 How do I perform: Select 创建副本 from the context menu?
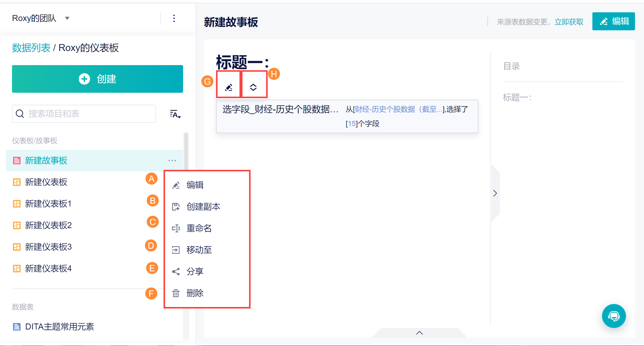coord(203,207)
